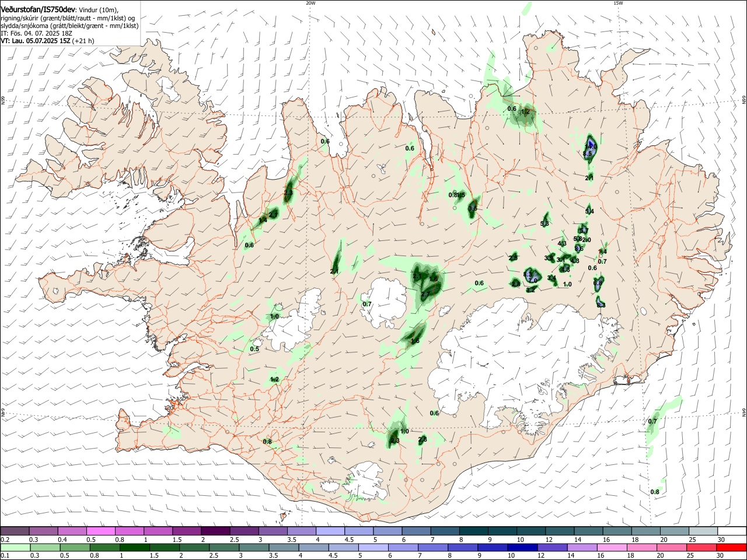Click the light purple 14 swatch in the rain legend row
The width and height of the screenshot is (747, 560).
tap(582, 547)
